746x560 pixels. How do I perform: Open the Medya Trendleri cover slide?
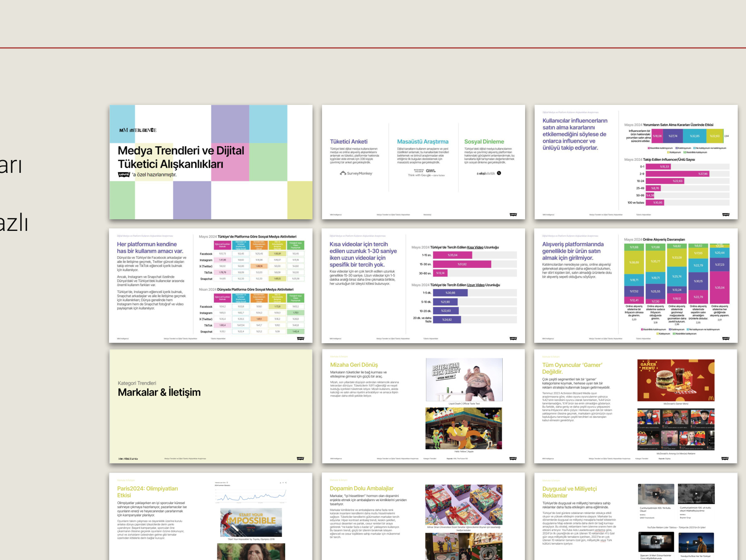click(x=211, y=162)
